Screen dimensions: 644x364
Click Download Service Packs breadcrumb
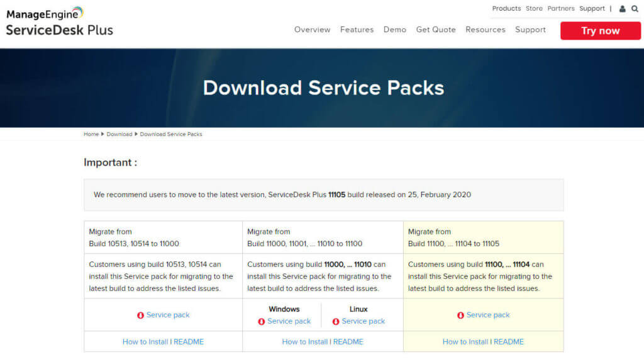(x=171, y=134)
